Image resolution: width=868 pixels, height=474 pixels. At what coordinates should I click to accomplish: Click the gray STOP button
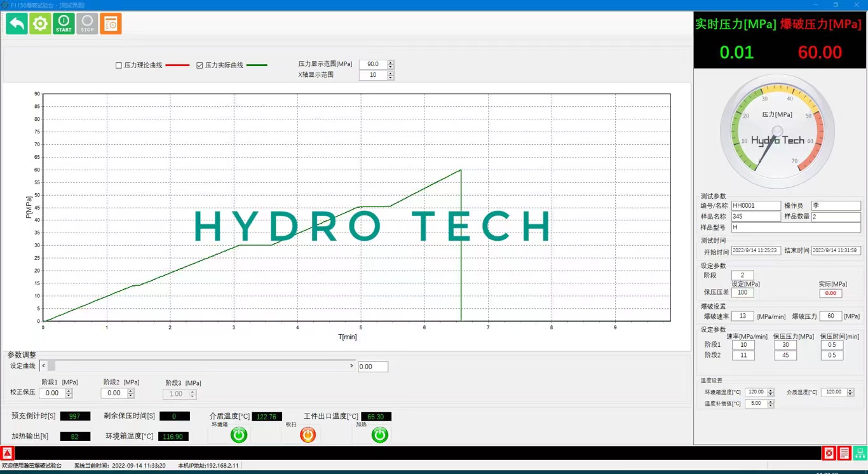87,24
